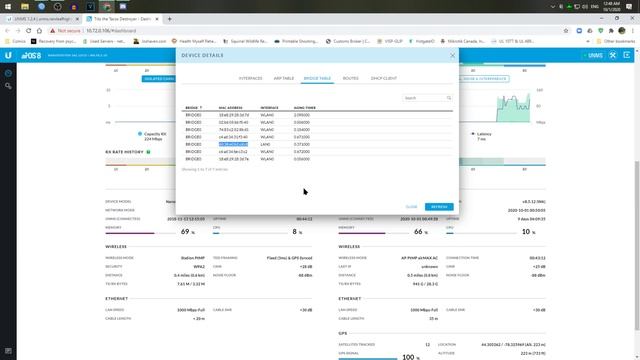The height and width of the screenshot is (360, 640).
Task: Open the Other bookmarks folder
Action: (x=616, y=41)
